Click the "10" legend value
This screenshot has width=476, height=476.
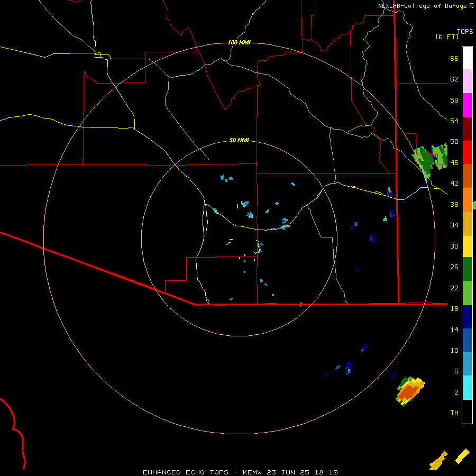(454, 351)
